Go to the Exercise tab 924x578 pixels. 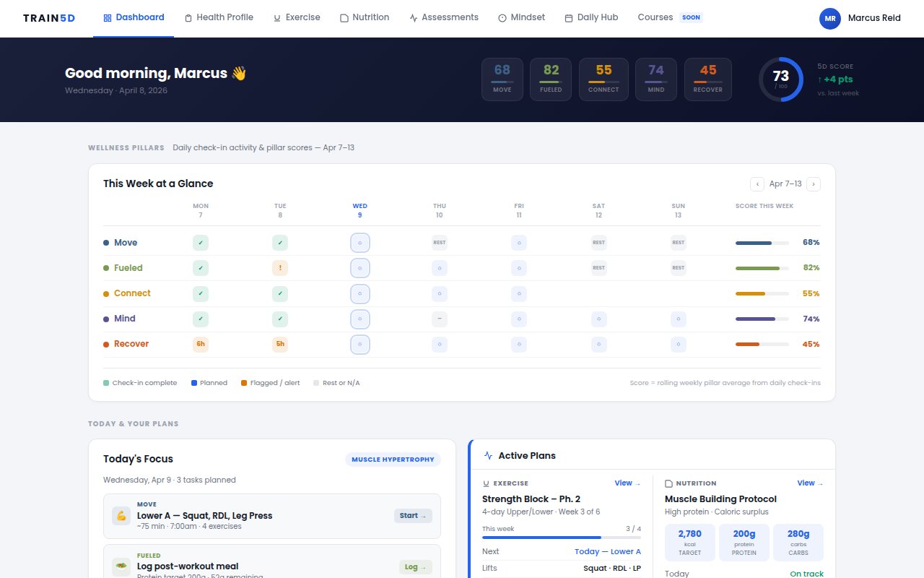point(297,17)
